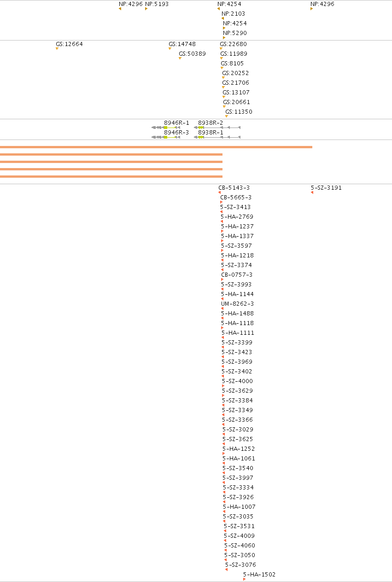The image size is (392, 582).
Task: Click insertion 5-HA-1502
Action: point(259,575)
